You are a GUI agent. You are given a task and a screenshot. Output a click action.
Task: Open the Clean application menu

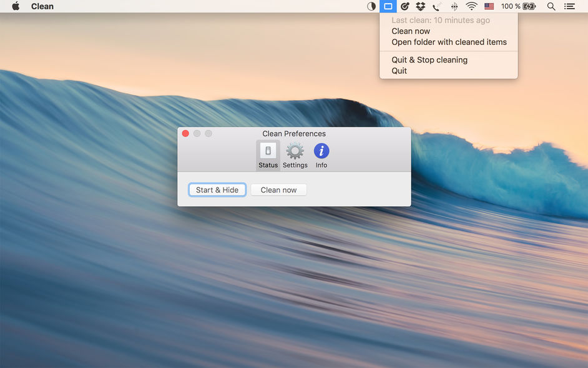(42, 6)
